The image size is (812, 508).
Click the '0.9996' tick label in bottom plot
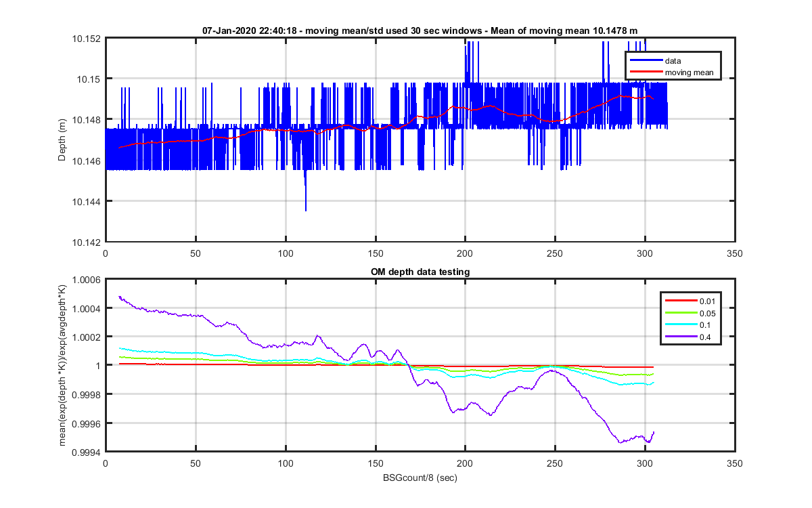pos(87,423)
